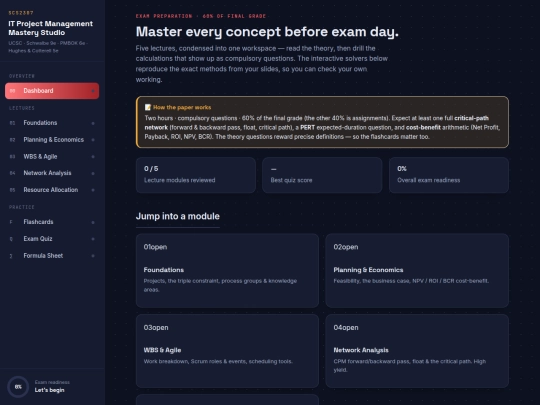
Task: Go to Planning & Economics in sidebar
Action: coord(52,140)
